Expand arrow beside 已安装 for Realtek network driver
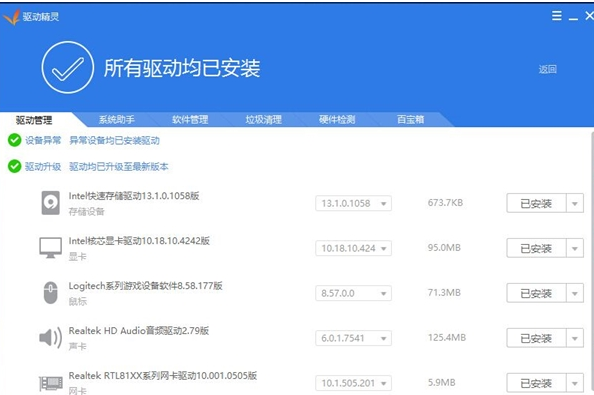 click(575, 383)
